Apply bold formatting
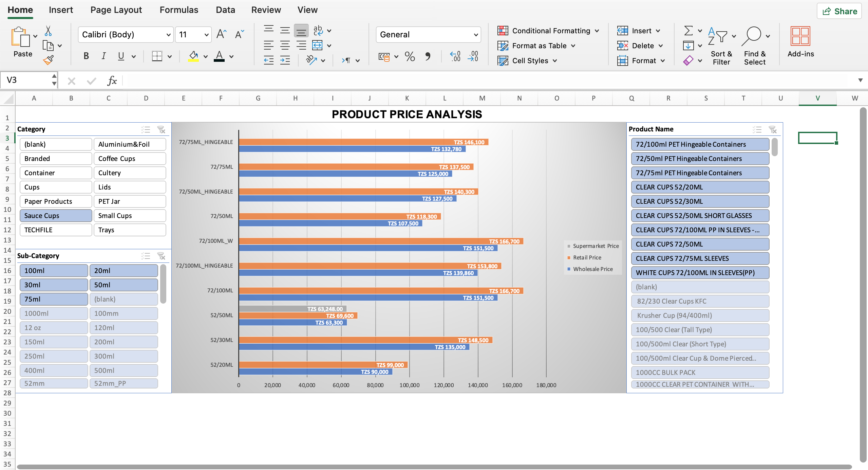 pos(86,56)
